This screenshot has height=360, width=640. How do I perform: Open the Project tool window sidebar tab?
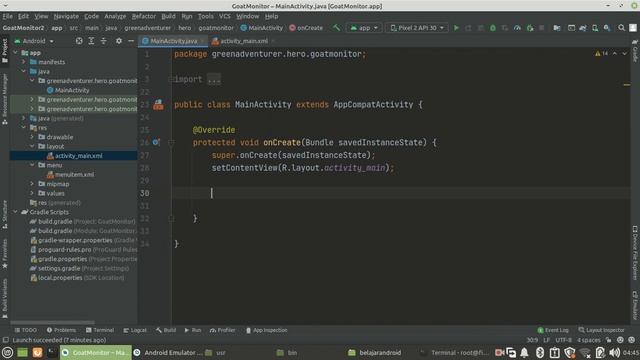(x=4, y=50)
